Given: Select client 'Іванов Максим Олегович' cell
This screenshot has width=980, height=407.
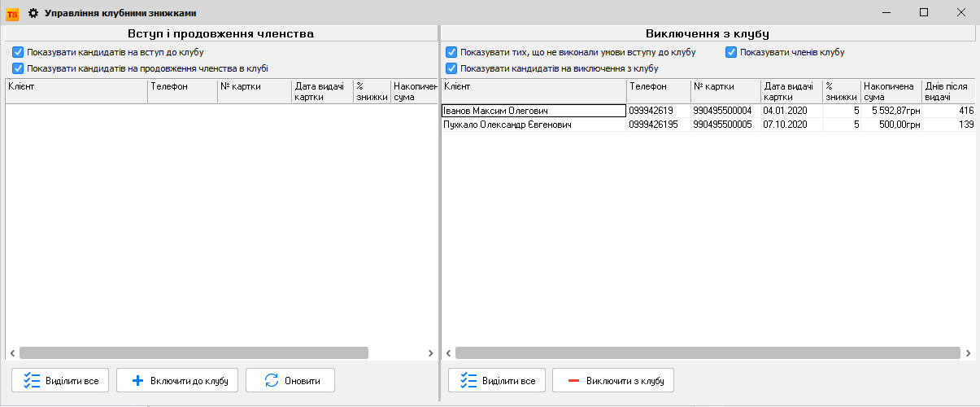Looking at the screenshot, I should click(533, 111).
